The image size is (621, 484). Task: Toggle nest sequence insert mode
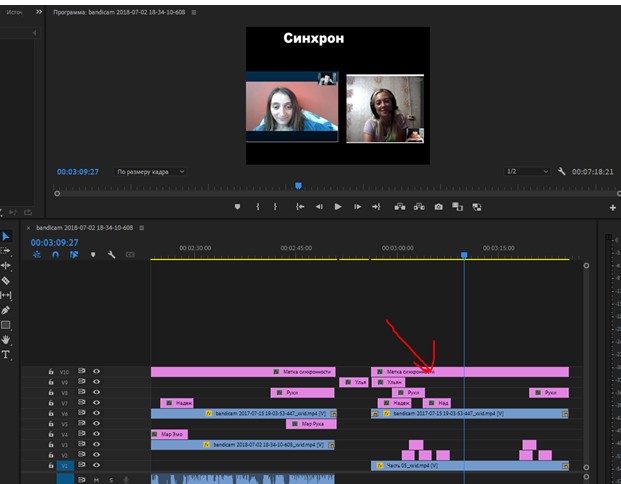tap(37, 255)
